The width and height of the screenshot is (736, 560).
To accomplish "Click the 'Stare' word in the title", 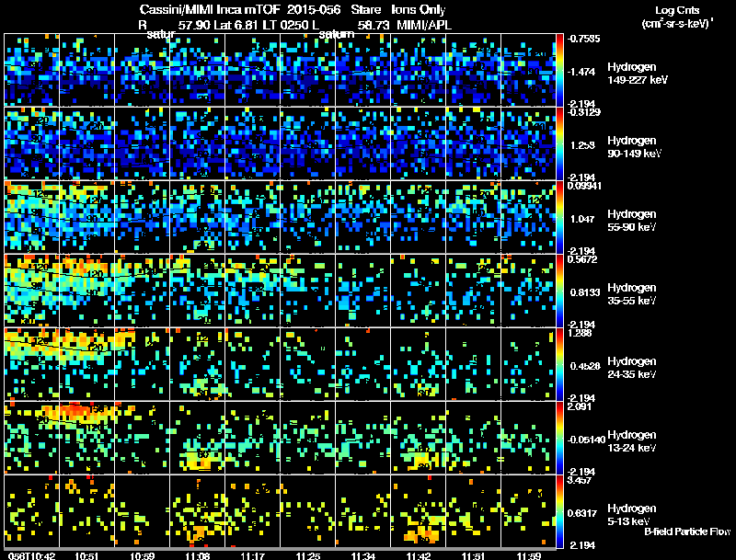I will pyautogui.click(x=365, y=10).
